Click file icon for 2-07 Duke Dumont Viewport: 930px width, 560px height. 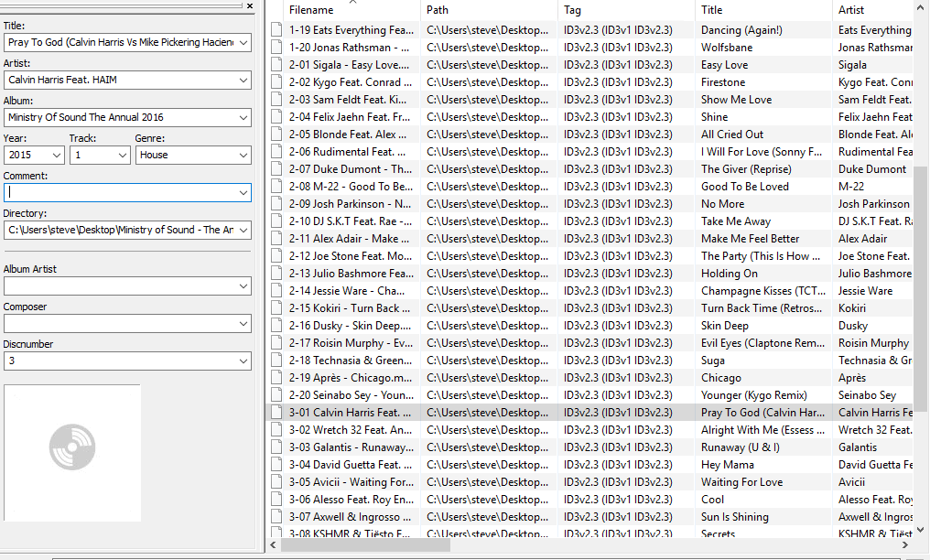(276, 169)
